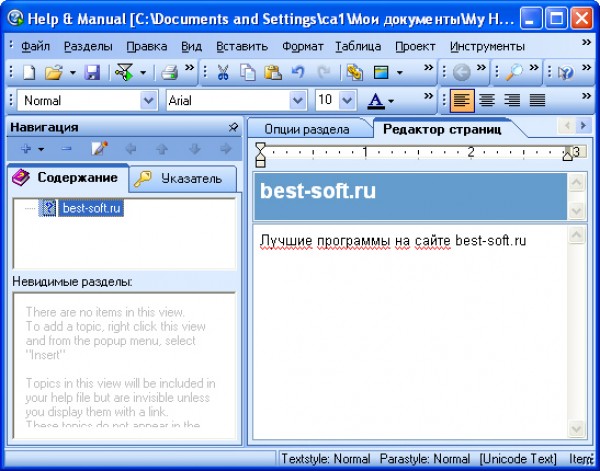Click the Paste clipboard icon
The height and width of the screenshot is (471, 600).
[273, 72]
